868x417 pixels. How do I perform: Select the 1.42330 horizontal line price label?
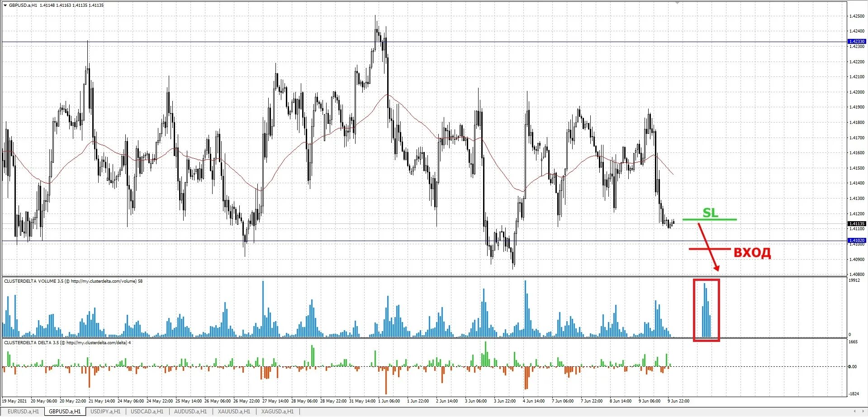pos(856,42)
